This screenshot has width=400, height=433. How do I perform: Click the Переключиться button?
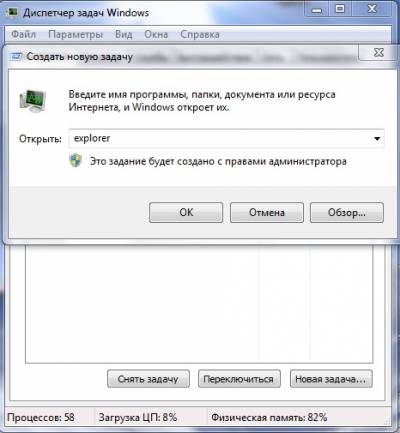tap(239, 379)
